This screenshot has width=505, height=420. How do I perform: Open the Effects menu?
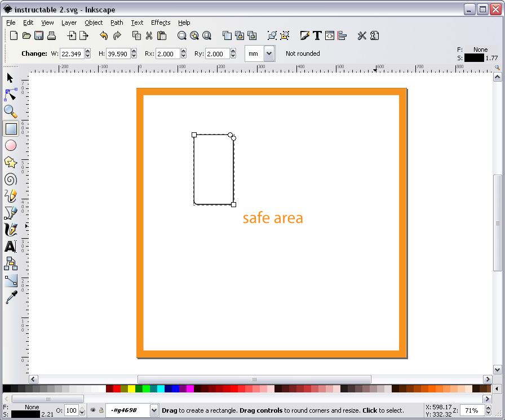click(160, 23)
